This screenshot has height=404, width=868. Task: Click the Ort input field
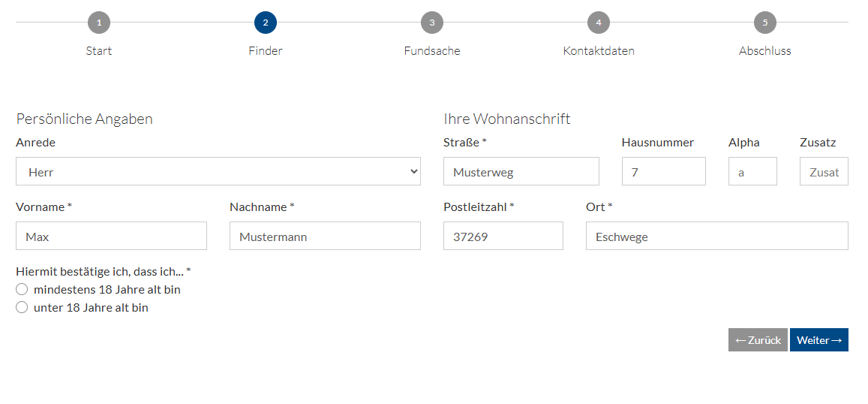(x=717, y=236)
